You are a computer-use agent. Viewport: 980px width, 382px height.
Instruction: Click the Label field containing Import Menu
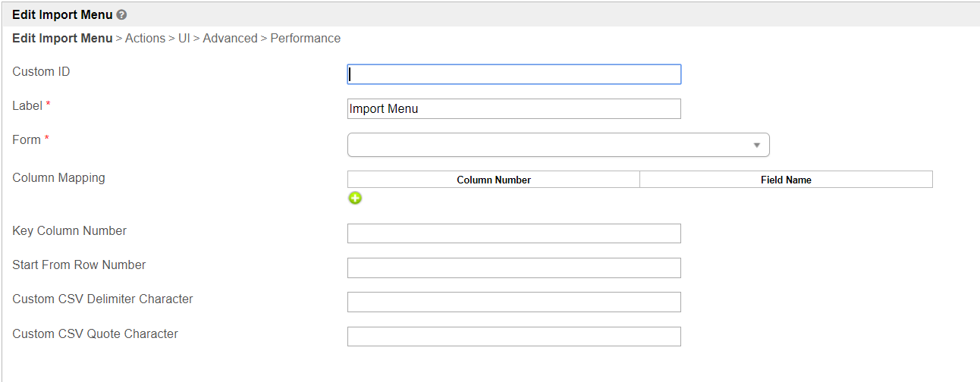pos(514,108)
